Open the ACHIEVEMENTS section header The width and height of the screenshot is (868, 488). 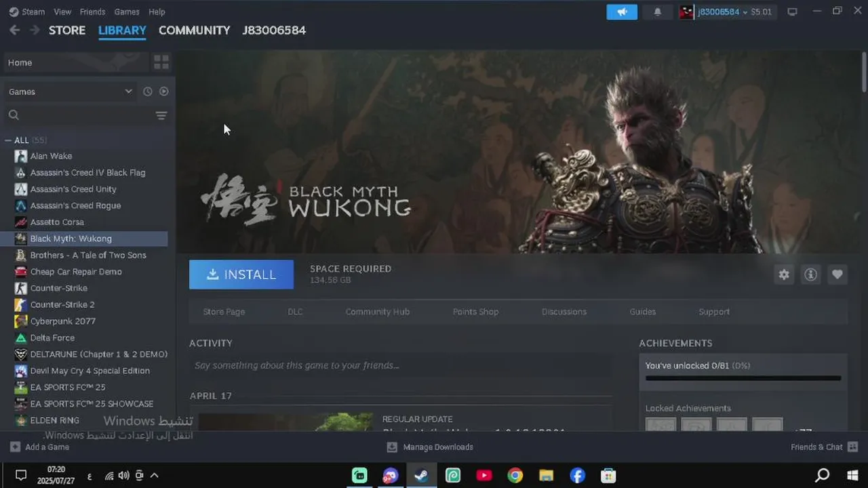tap(675, 343)
